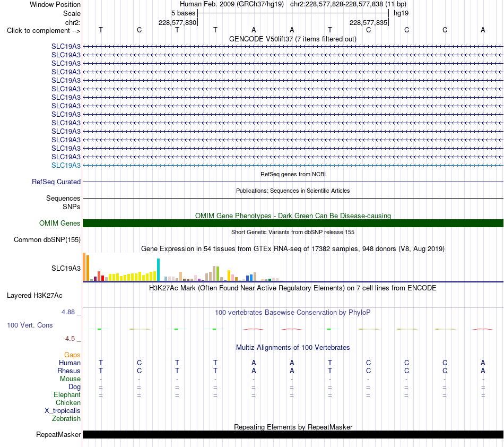Open the GTEx Gene Expression track title

pos(293,248)
